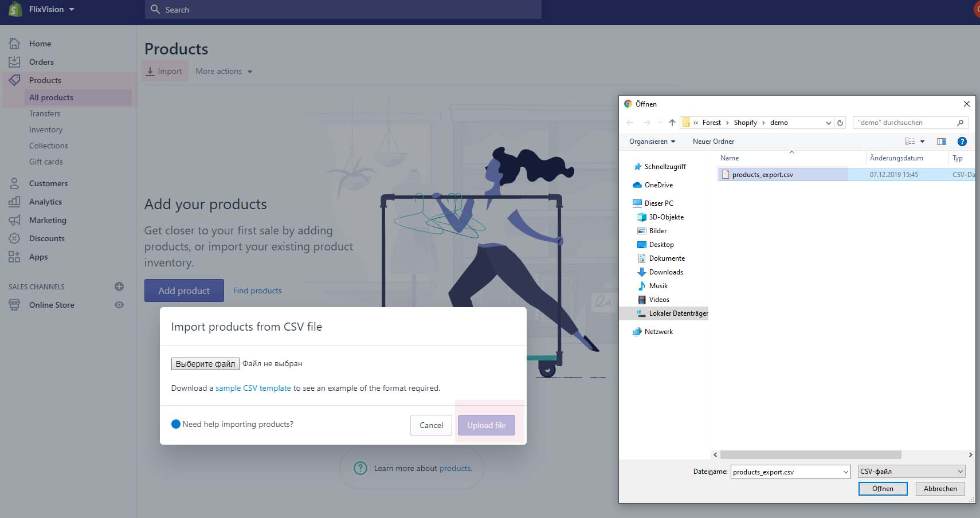This screenshot has height=518, width=980.
Task: Open the sample CSV template link
Action: 253,388
